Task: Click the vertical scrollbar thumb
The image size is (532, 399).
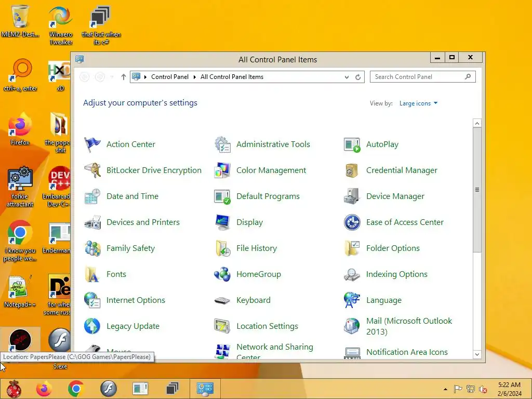Action: [x=477, y=190]
